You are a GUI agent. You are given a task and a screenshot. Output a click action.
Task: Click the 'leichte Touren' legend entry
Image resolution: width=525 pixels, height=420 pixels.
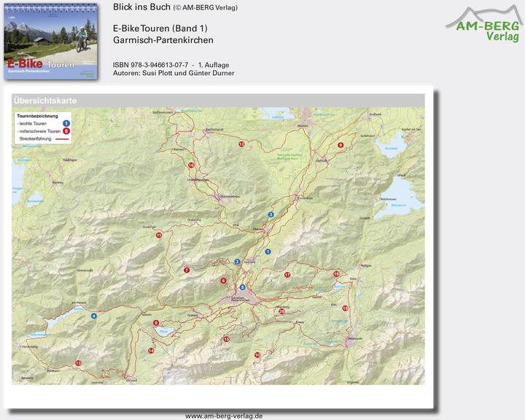point(32,123)
